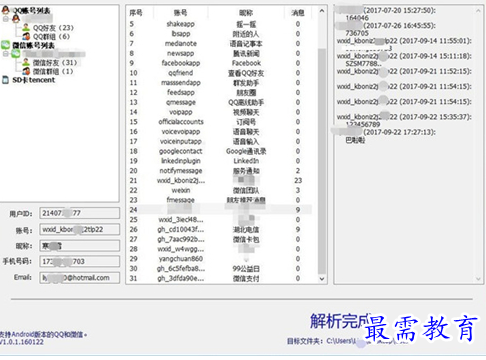Click the QQ群组 (6) group icon
Image resolution: width=486 pixels, height=360 pixels.
click(x=26, y=36)
